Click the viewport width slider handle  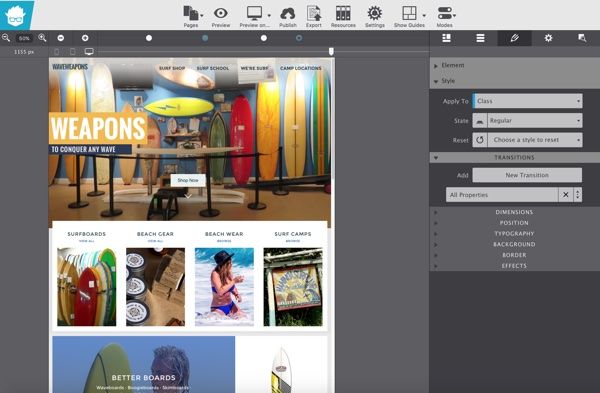point(331,51)
